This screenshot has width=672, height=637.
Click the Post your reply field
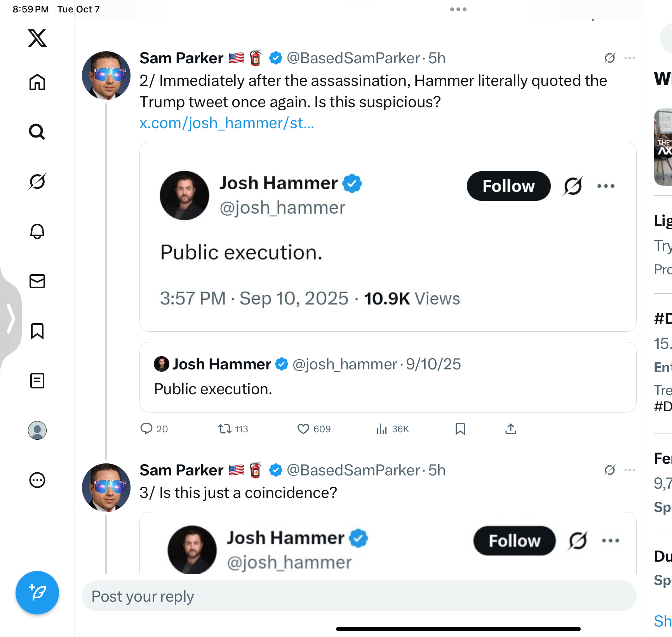pos(359,596)
